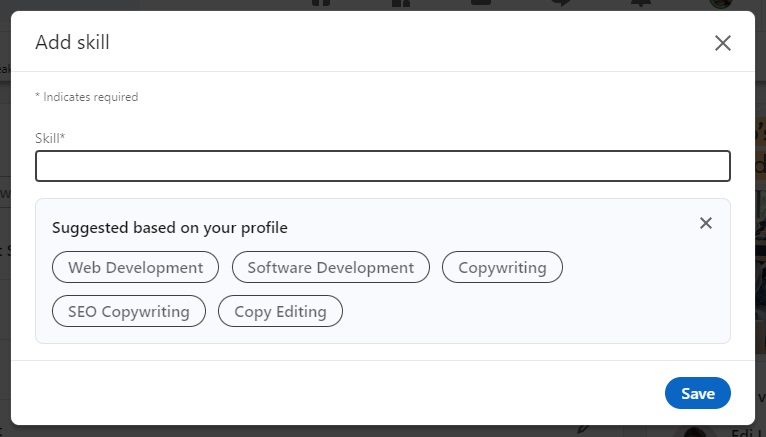The image size is (766, 437).
Task: Select the Copy Editing skill chip
Action: [x=280, y=312]
